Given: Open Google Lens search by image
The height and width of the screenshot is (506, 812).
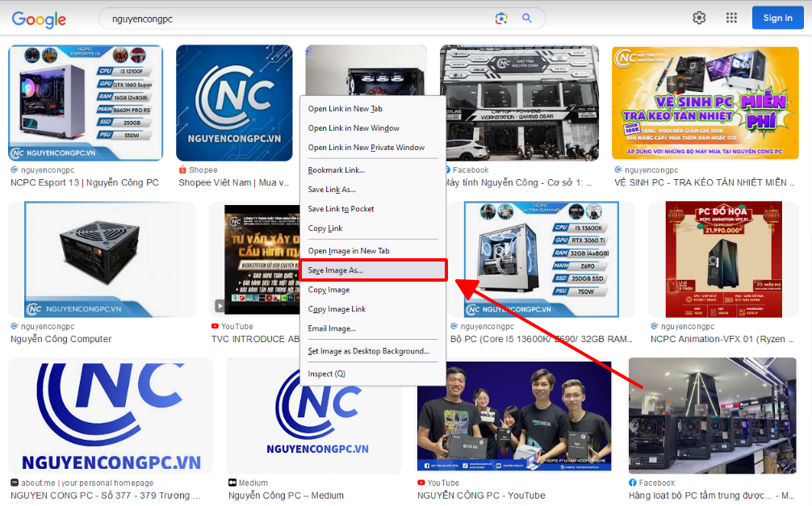Looking at the screenshot, I should tap(500, 19).
